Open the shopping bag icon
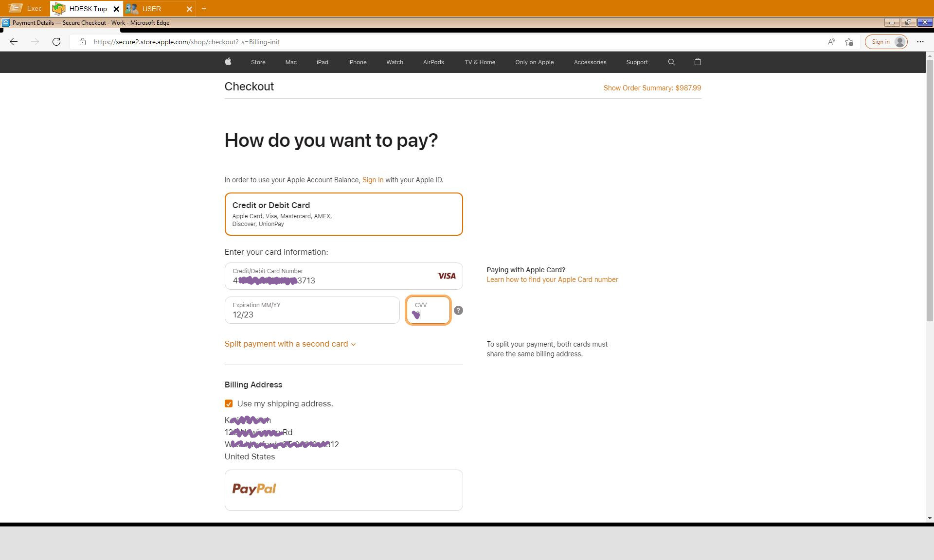Viewport: 934px width, 560px height. coord(698,62)
